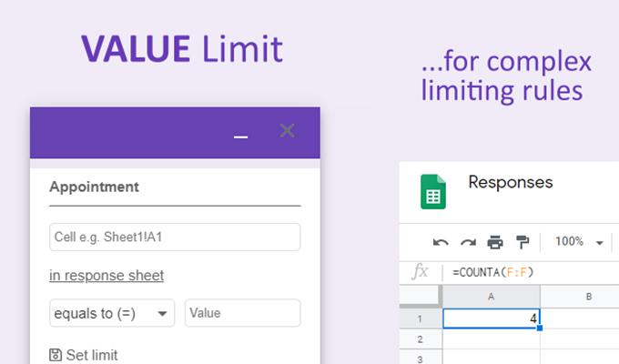This screenshot has height=364, width=619.
Task: Minimize the purple add-on panel
Action: pos(240,137)
